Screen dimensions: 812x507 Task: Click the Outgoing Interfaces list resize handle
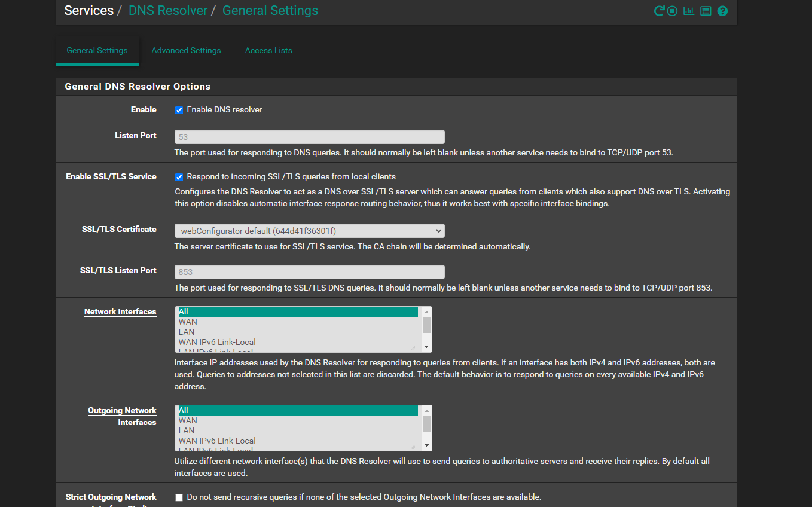click(413, 446)
